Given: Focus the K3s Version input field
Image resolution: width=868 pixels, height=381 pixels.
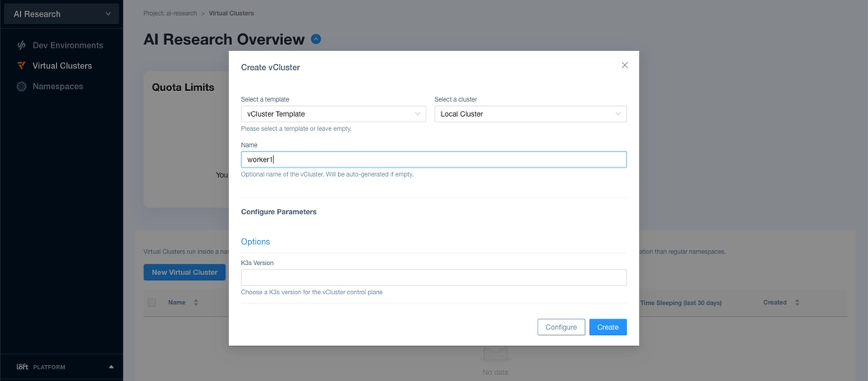Looking at the screenshot, I should coord(433,278).
